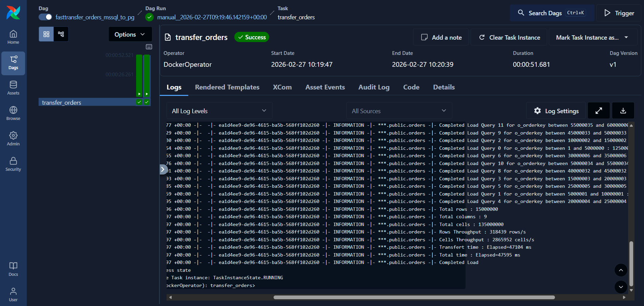The width and height of the screenshot is (644, 306).
Task: Expand the All Sources filter
Action: point(399,110)
